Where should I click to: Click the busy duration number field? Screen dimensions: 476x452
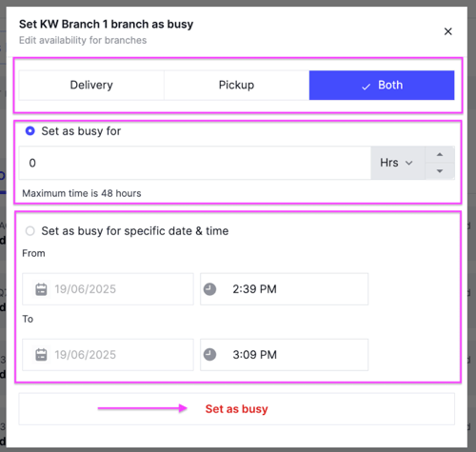pos(195,163)
